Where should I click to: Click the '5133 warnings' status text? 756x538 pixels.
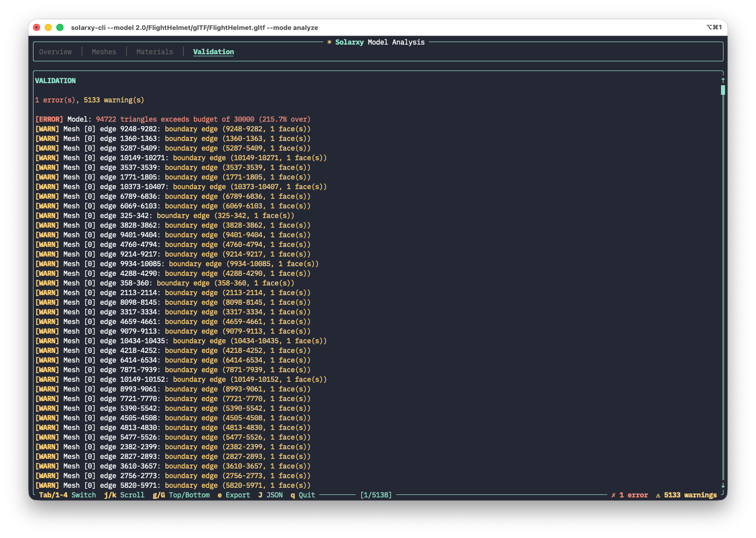[x=691, y=495]
